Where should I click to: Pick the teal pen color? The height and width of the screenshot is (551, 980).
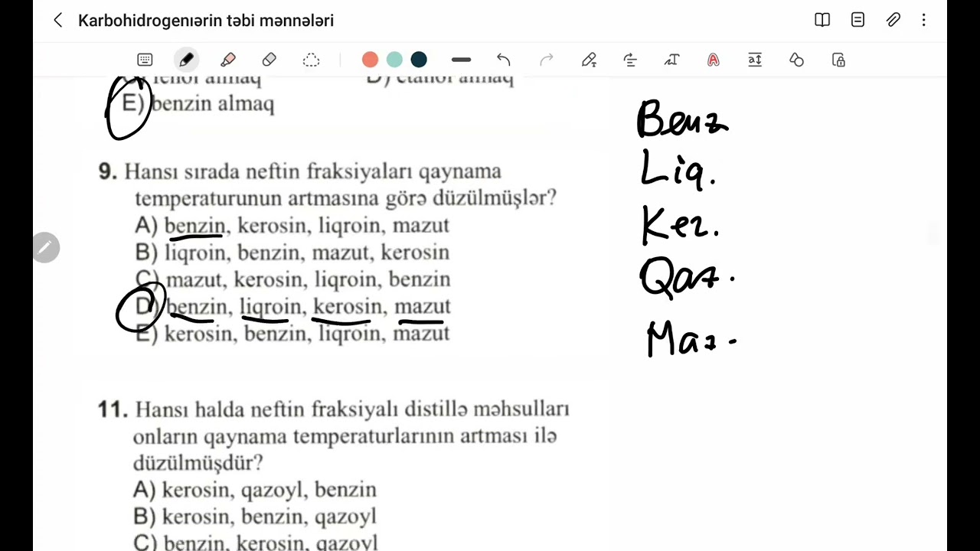coord(394,60)
